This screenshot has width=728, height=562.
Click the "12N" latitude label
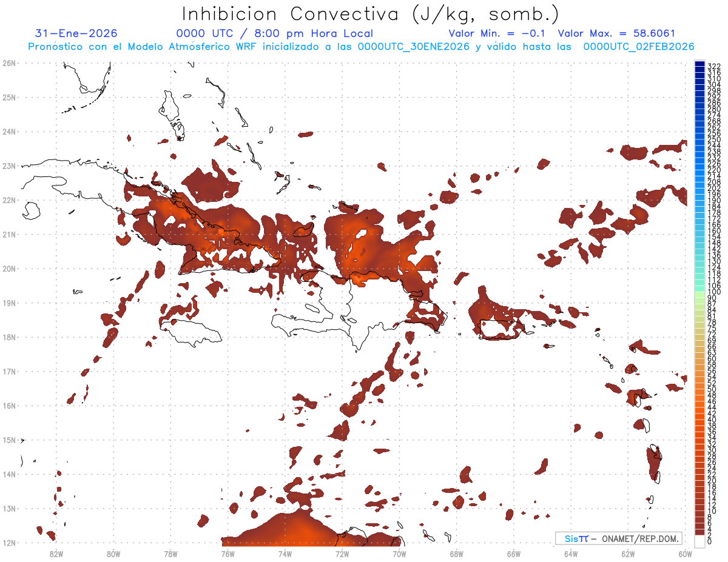(x=8, y=543)
